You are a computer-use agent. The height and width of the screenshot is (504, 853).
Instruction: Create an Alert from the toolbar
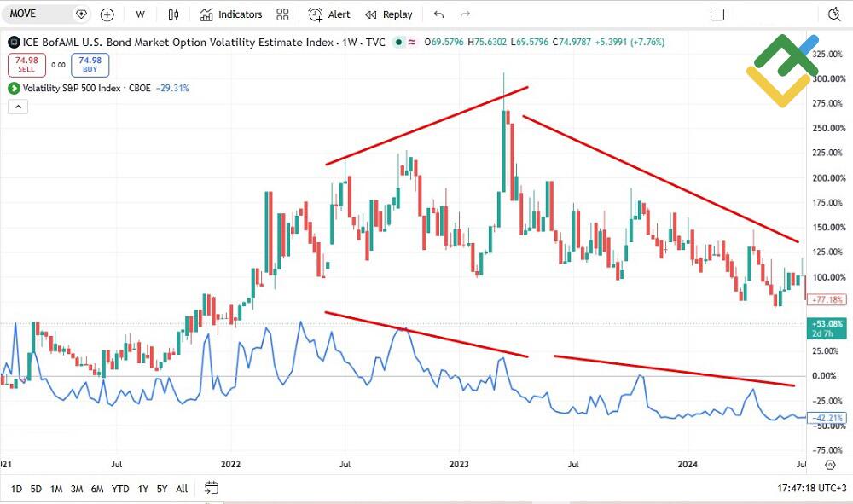click(329, 14)
